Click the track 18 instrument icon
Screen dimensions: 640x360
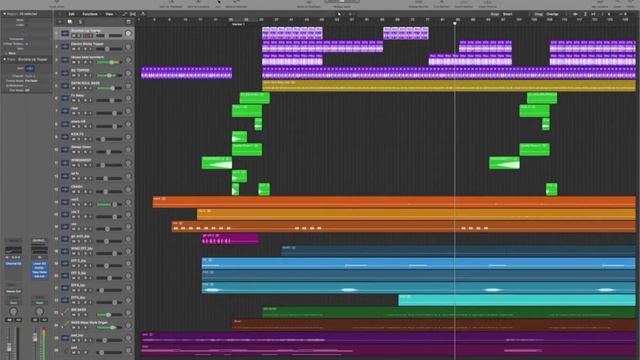65,251
